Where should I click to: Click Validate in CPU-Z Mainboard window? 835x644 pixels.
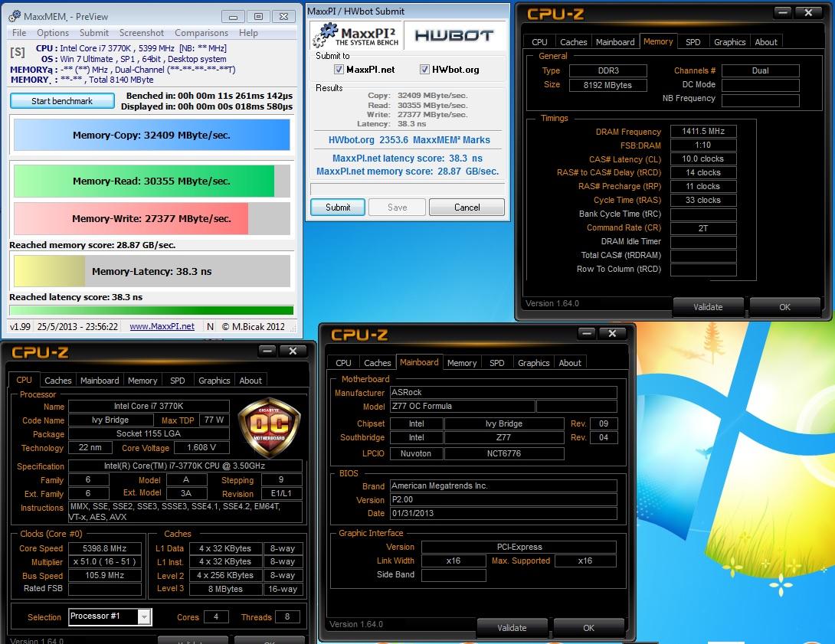[x=512, y=628]
